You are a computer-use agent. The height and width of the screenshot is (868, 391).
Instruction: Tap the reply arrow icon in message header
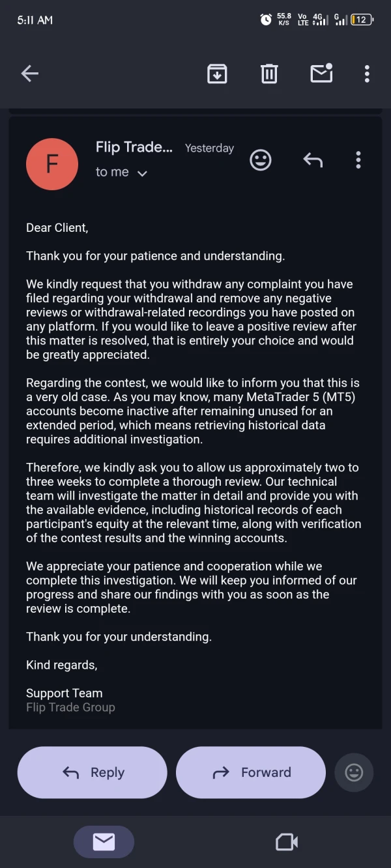(x=313, y=160)
